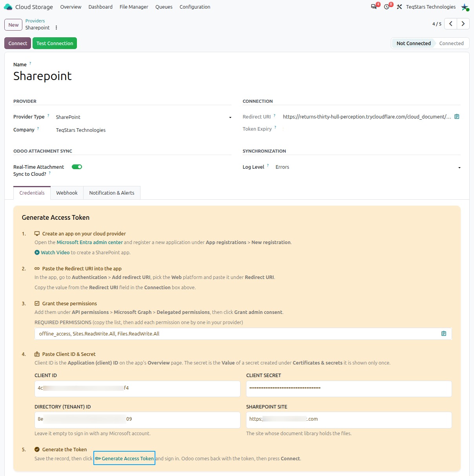
Task: Go back to Providers breadcrumb
Action: [35, 21]
